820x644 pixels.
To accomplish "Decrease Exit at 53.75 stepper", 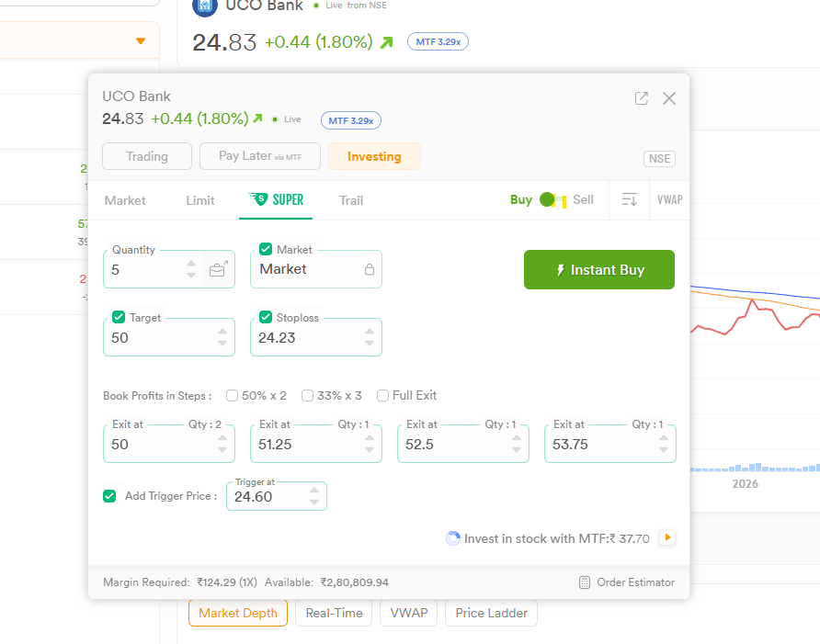I will click(663, 449).
